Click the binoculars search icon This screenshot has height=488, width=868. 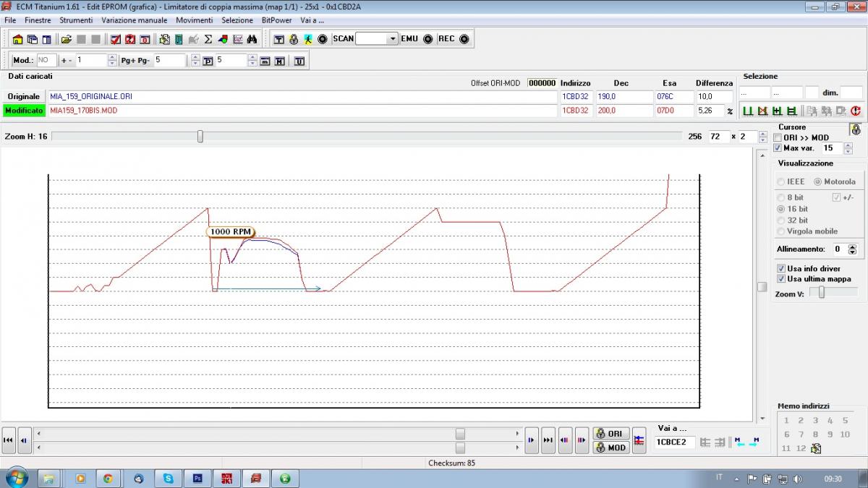[x=252, y=39]
